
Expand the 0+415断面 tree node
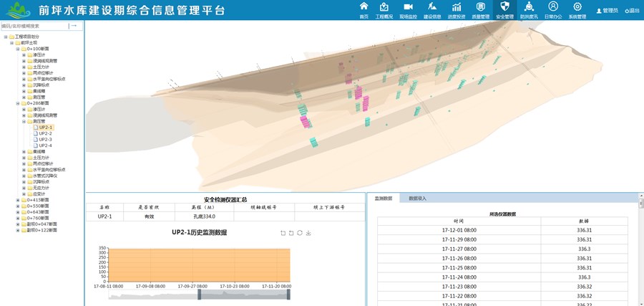18,200
